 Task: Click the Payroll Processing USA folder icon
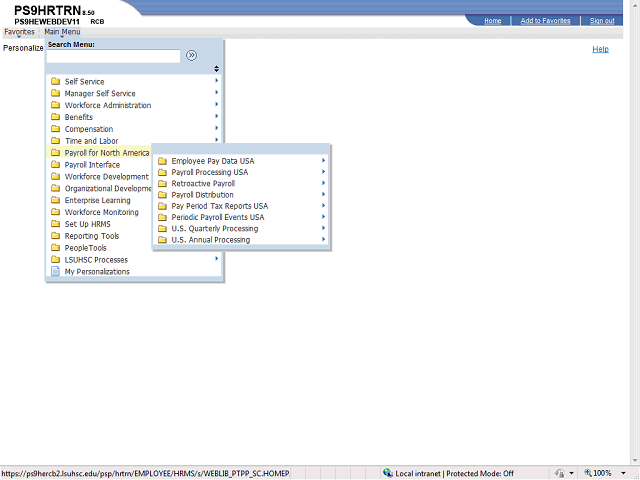coord(163,172)
